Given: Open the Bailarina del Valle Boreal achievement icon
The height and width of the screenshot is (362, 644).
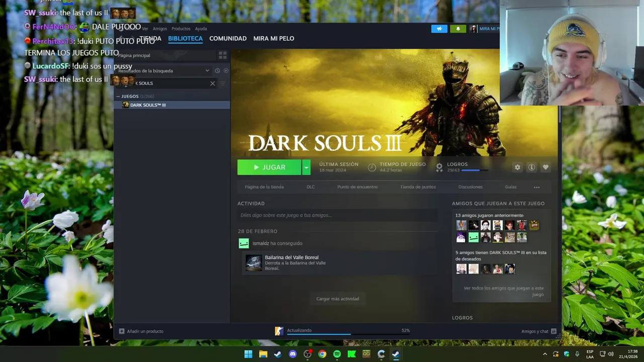Looking at the screenshot, I should (254, 262).
